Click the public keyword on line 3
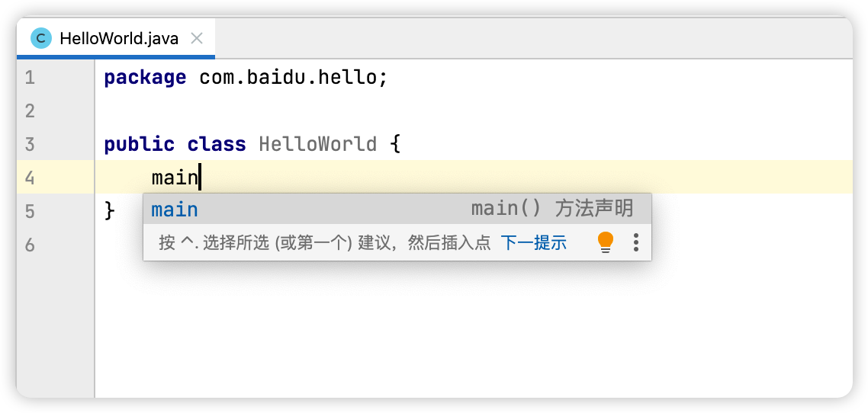This screenshot has height=413, width=868. (x=139, y=144)
